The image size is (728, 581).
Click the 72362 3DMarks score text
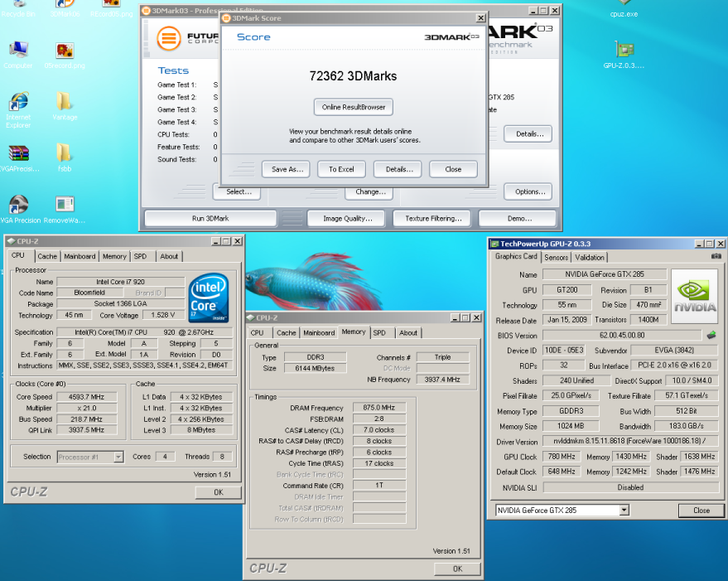pyautogui.click(x=353, y=76)
